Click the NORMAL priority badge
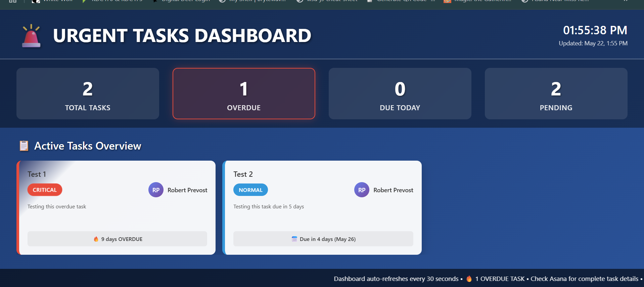 (x=250, y=190)
